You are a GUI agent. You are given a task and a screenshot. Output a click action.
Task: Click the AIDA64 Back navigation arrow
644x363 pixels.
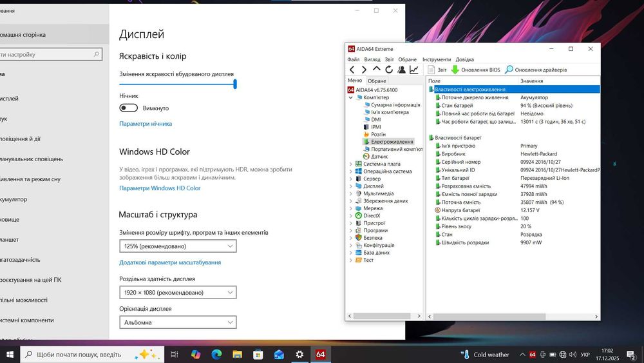tap(352, 70)
